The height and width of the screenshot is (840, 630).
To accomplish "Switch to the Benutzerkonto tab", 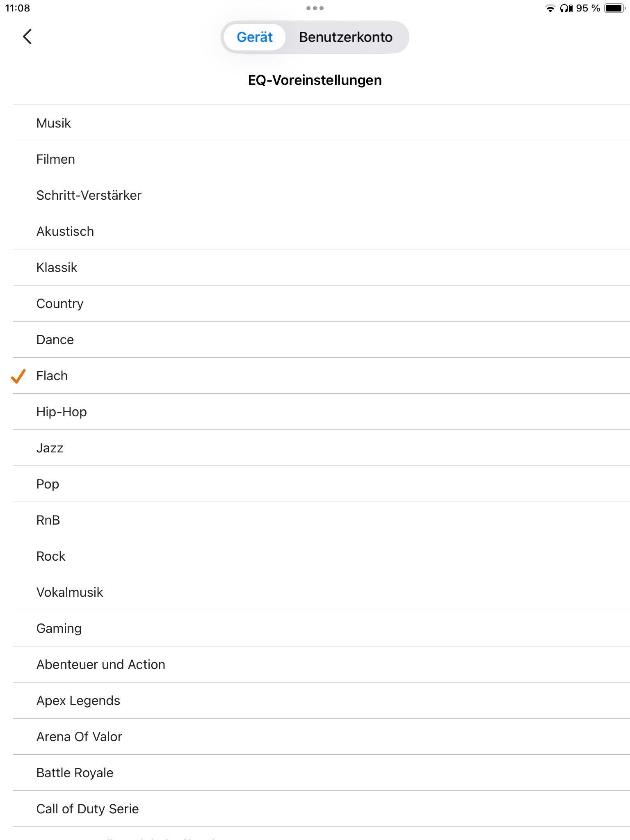I will click(345, 37).
